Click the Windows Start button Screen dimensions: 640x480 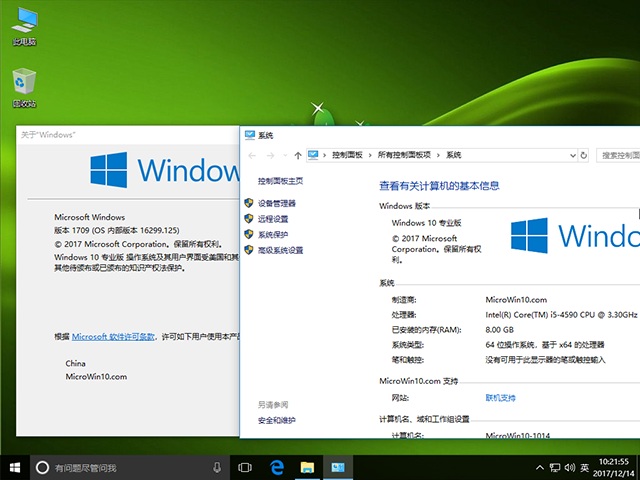tap(15, 467)
